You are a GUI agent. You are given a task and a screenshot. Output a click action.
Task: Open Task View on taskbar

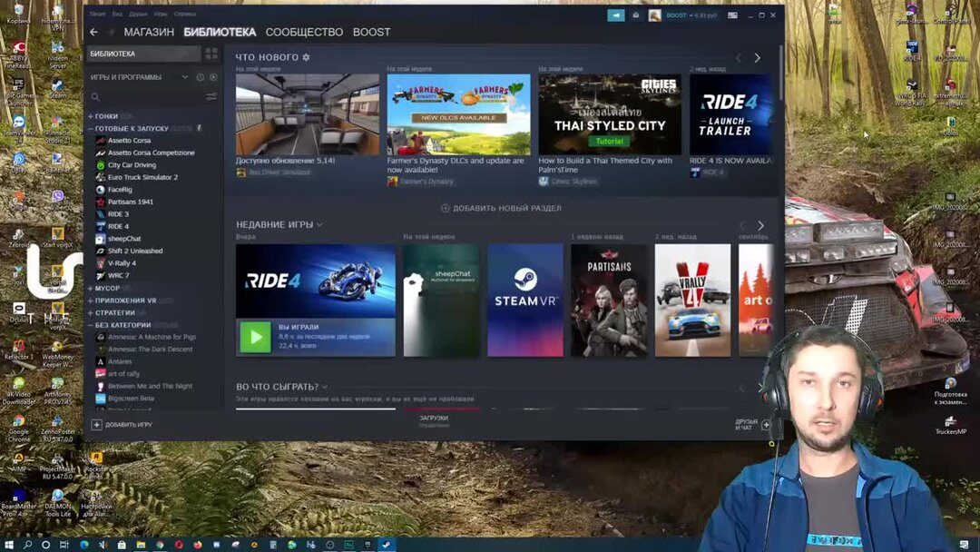pos(64,545)
